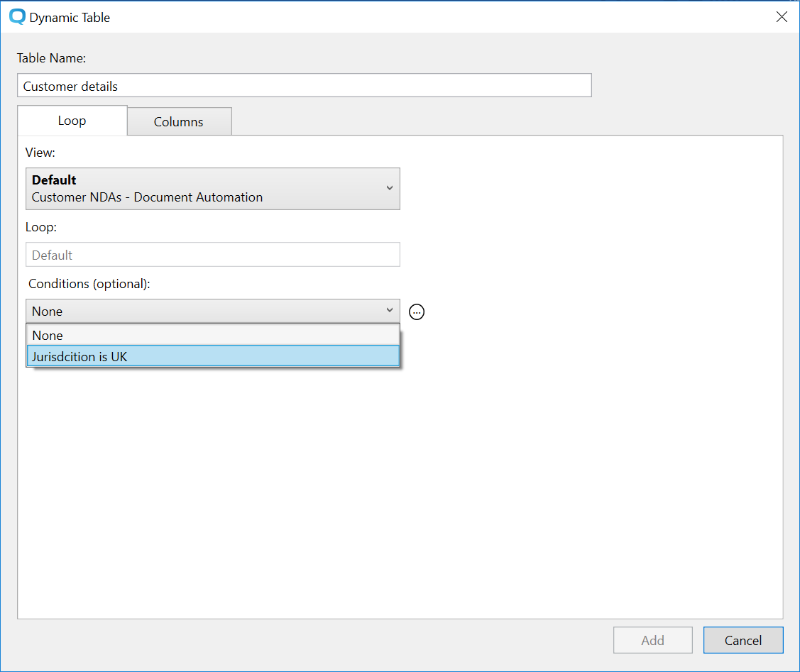Select the Loop tab

pyautogui.click(x=72, y=121)
